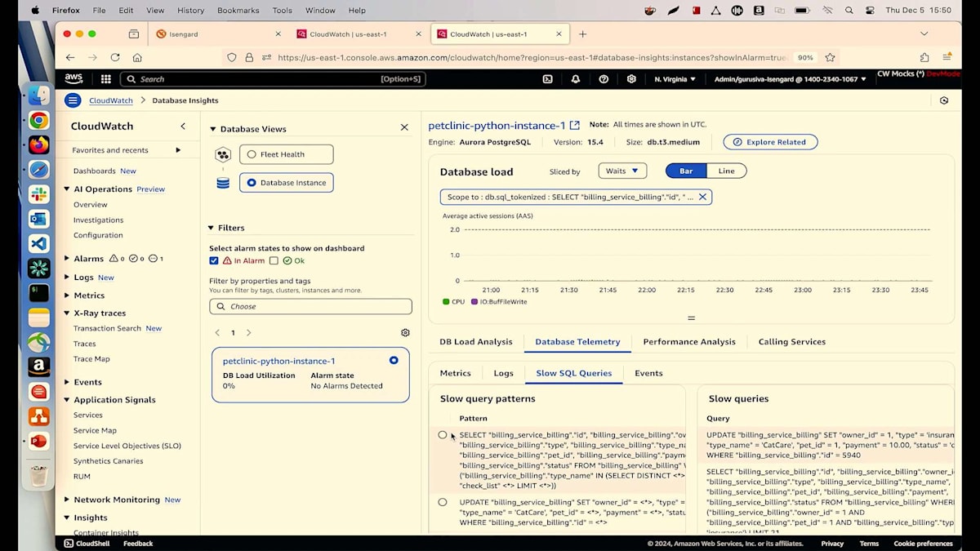Bookmark this page with the star icon
This screenshot has height=551, width=980.
[x=830, y=57]
